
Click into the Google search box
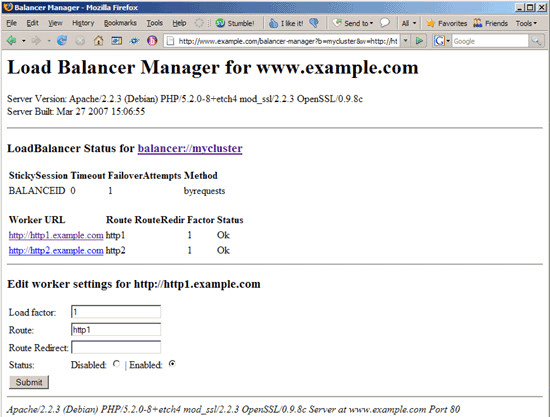click(490, 41)
